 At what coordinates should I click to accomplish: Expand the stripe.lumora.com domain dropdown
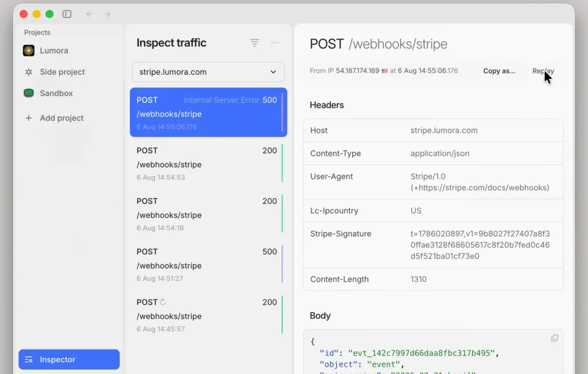pyautogui.click(x=208, y=72)
